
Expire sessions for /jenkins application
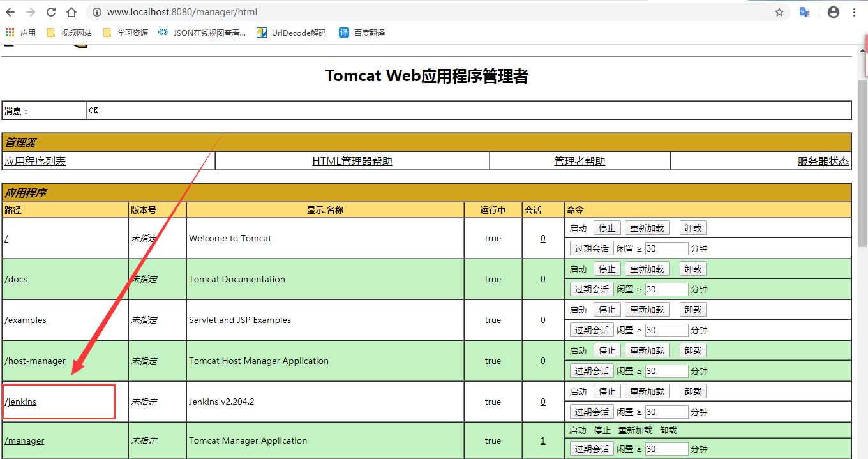tap(592, 412)
